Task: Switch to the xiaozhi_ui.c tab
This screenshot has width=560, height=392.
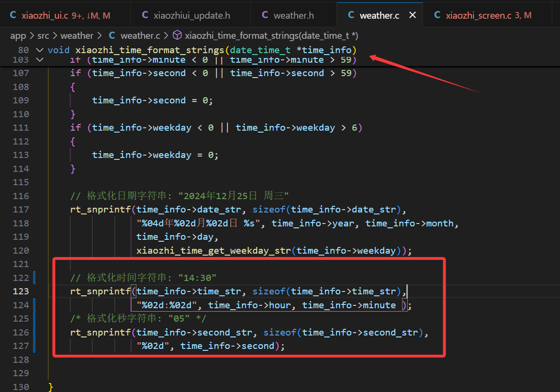Action: click(65, 15)
